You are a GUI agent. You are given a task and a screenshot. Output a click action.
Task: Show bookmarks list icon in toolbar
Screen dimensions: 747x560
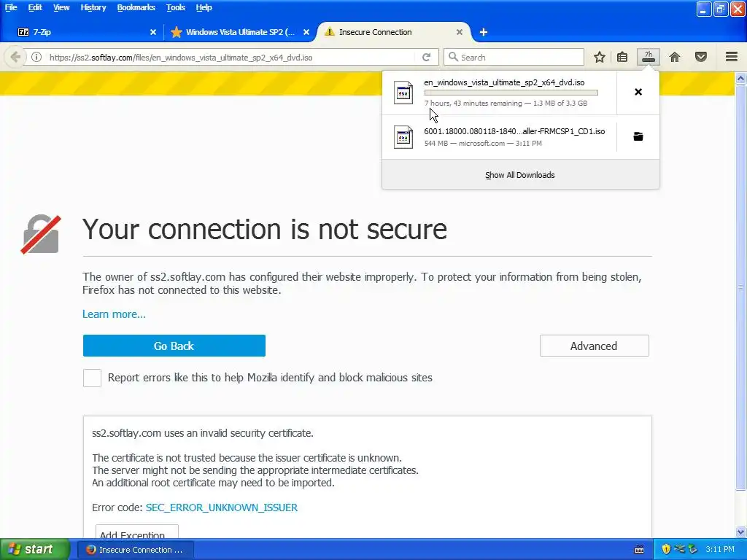point(622,57)
